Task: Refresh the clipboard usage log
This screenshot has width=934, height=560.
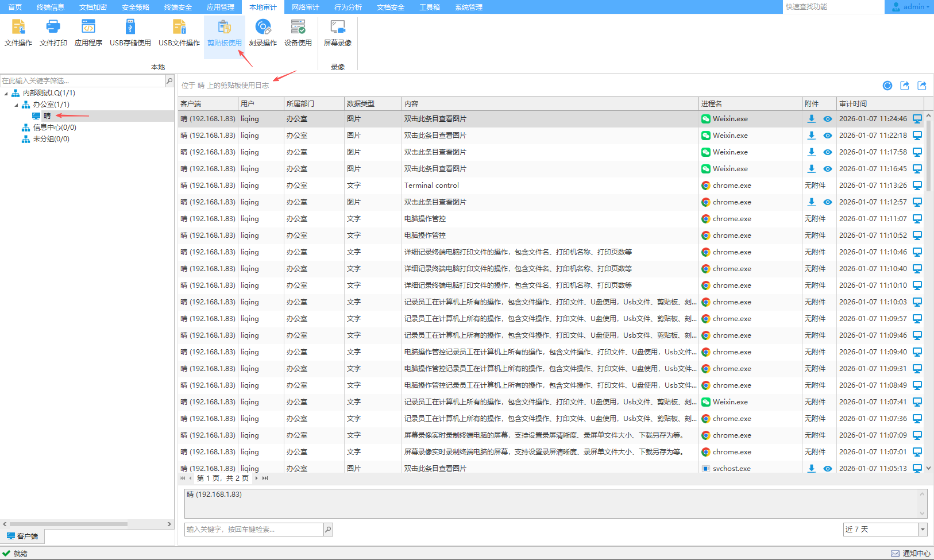Action: pyautogui.click(x=887, y=86)
